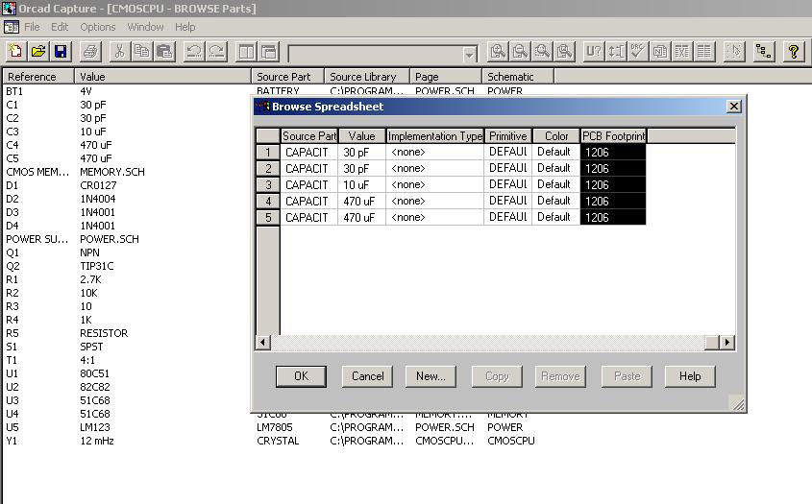Click the spreadsheet scroll left arrow

[x=263, y=342]
